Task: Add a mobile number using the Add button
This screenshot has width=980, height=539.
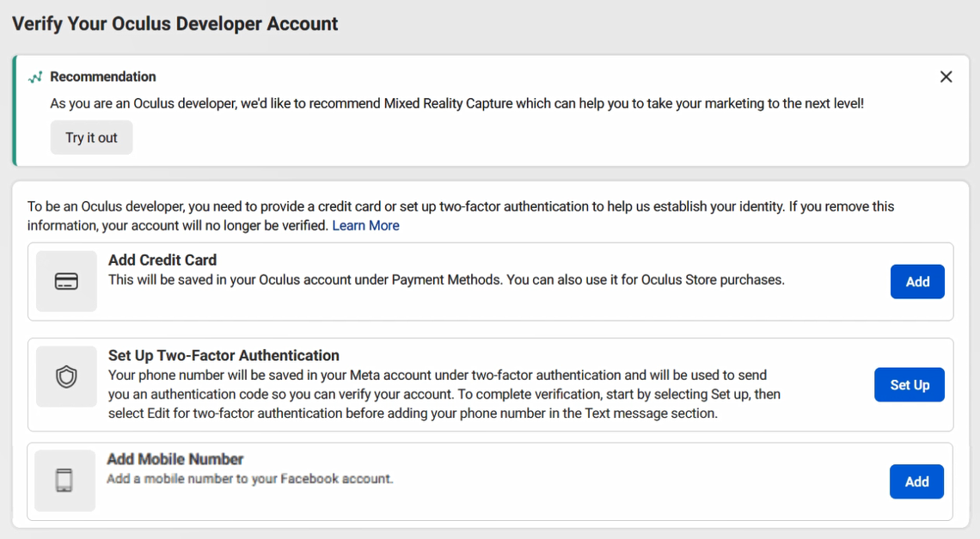Action: [916, 481]
